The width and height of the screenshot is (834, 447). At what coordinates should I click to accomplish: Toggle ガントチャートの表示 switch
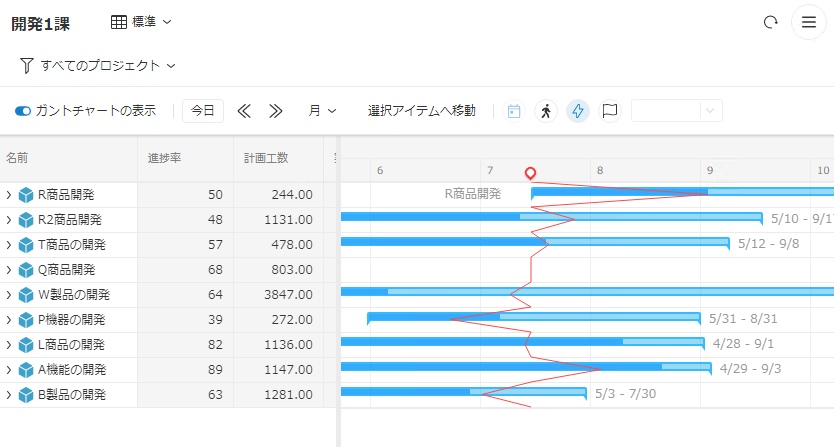click(x=23, y=111)
